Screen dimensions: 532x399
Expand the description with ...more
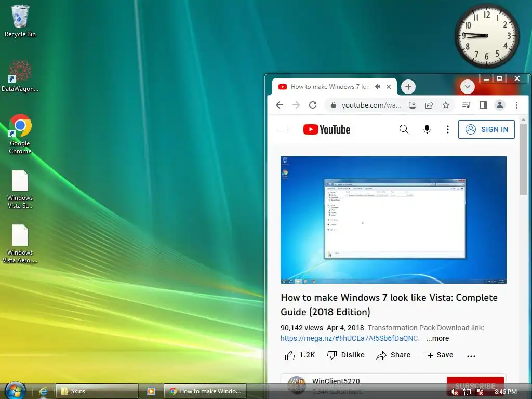[437, 338]
